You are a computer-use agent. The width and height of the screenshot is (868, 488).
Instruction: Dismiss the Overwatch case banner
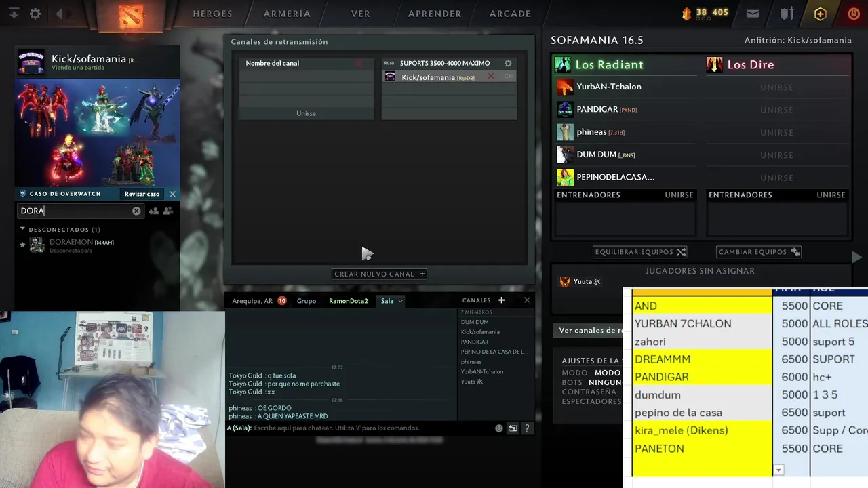172,194
